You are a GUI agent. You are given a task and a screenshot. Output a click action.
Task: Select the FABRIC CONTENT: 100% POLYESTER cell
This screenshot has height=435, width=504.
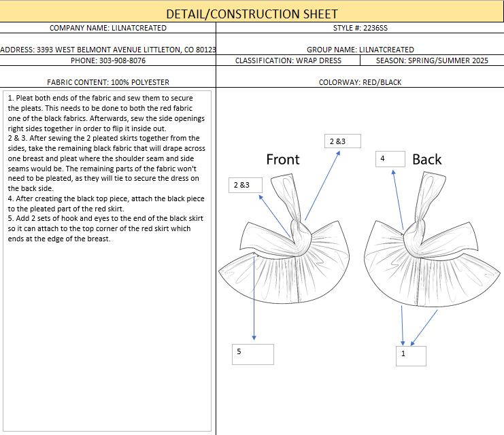[x=108, y=77]
